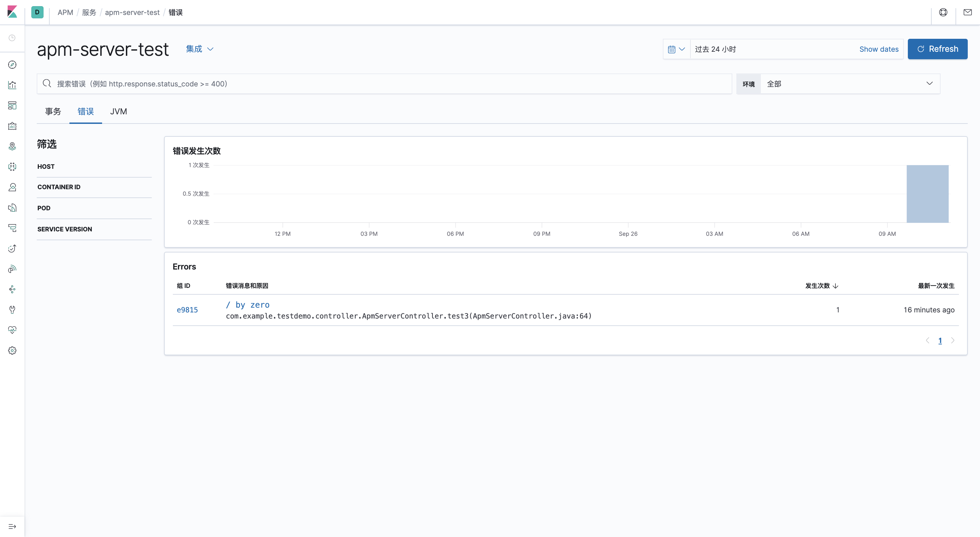This screenshot has height=537, width=980.
Task: Open Canvas from the sidebar
Action: [x=12, y=126]
